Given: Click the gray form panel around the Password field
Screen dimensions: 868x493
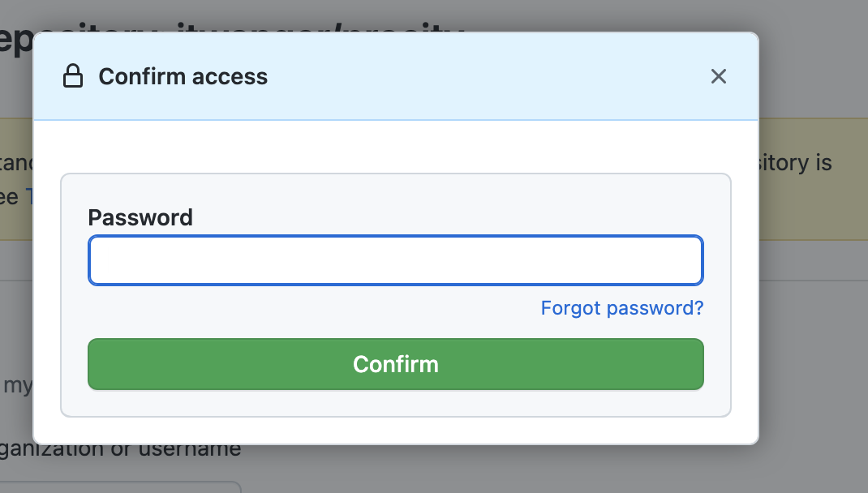Looking at the screenshot, I should pyautogui.click(x=396, y=295).
